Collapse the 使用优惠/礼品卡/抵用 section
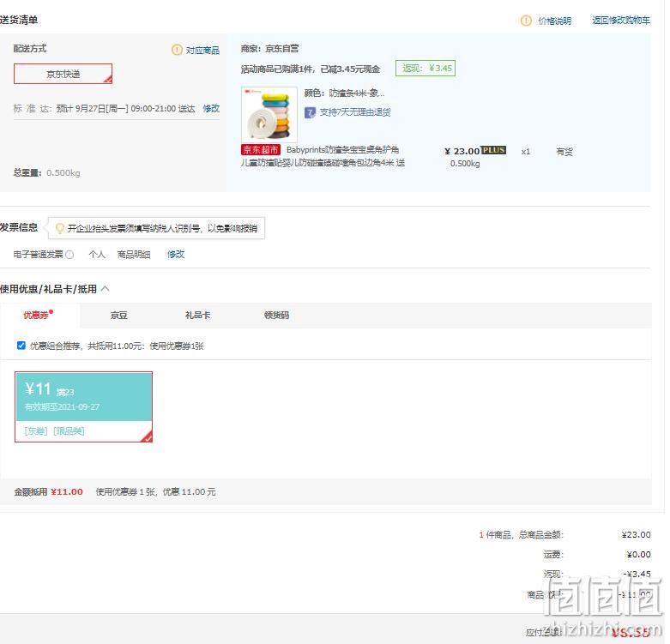Viewport: 670px width, 644px height. pyautogui.click(x=106, y=289)
